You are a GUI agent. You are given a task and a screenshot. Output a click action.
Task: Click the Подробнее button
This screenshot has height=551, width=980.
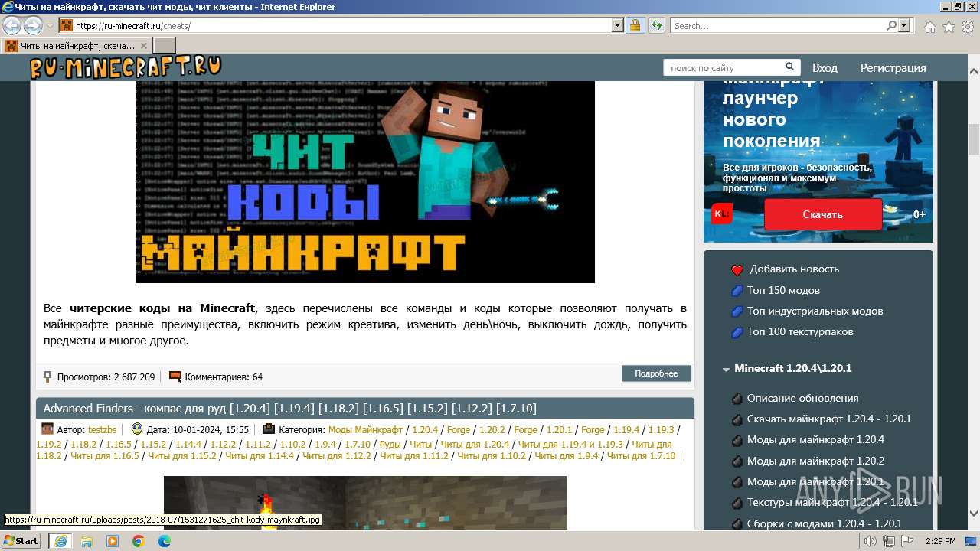[656, 373]
